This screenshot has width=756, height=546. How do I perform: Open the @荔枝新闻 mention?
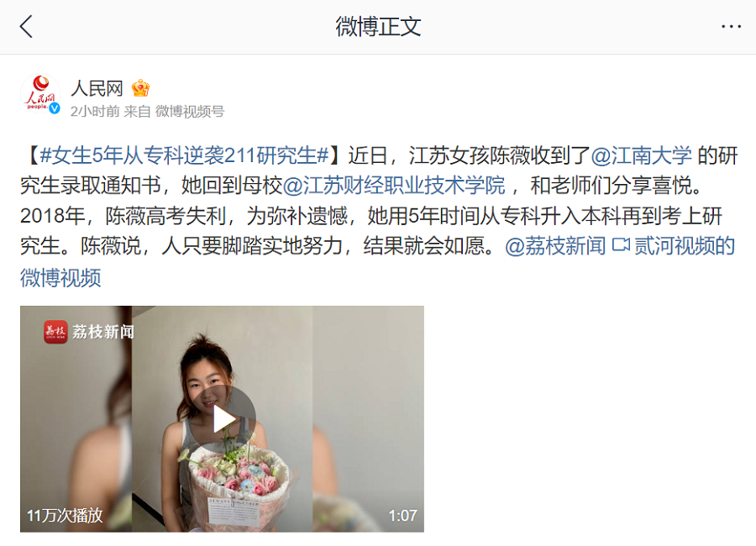[555, 246]
